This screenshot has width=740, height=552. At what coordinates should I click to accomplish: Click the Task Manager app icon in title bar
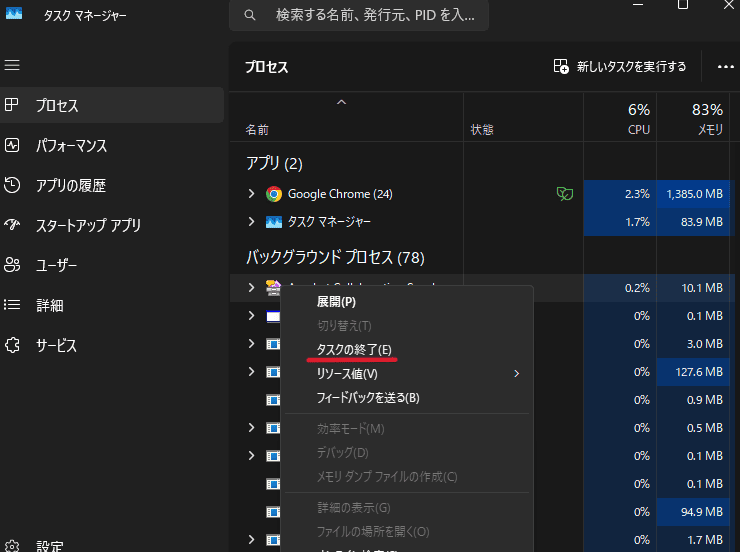pyautogui.click(x=14, y=13)
